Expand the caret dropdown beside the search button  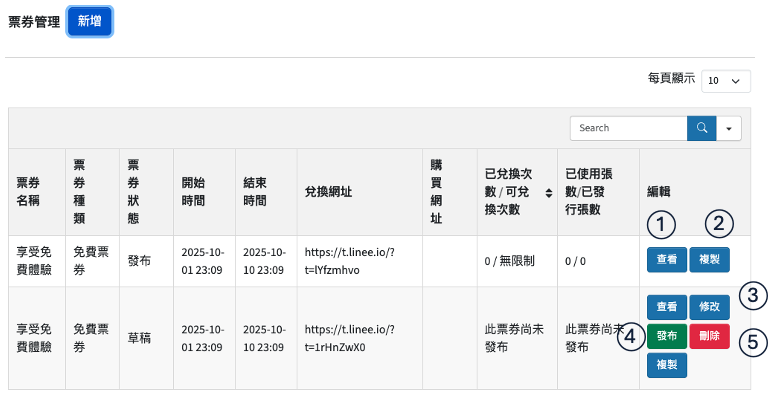coord(730,128)
